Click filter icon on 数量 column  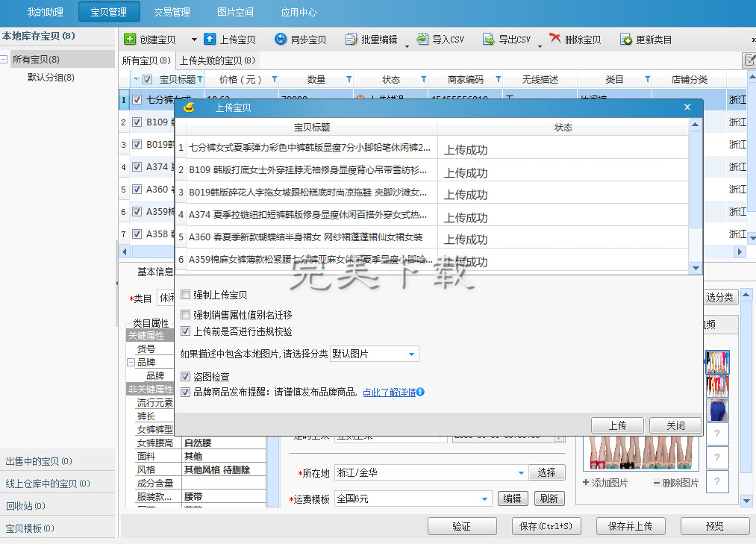(x=349, y=79)
